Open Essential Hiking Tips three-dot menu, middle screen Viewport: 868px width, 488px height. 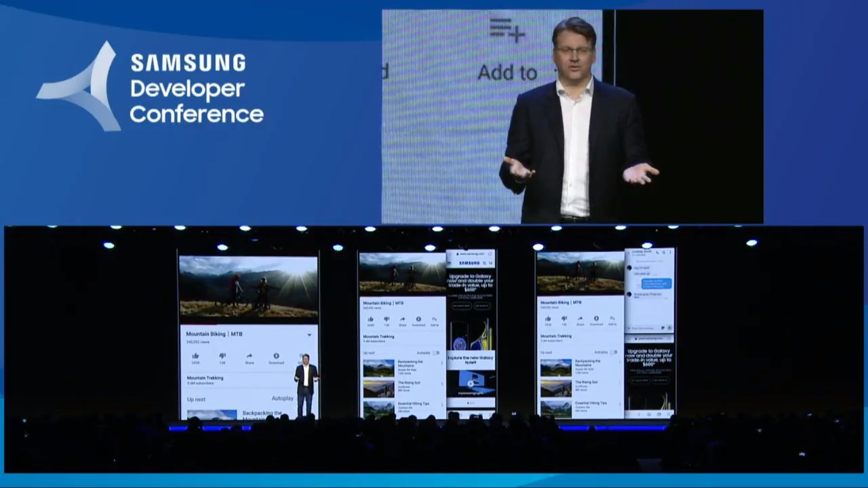coord(442,404)
